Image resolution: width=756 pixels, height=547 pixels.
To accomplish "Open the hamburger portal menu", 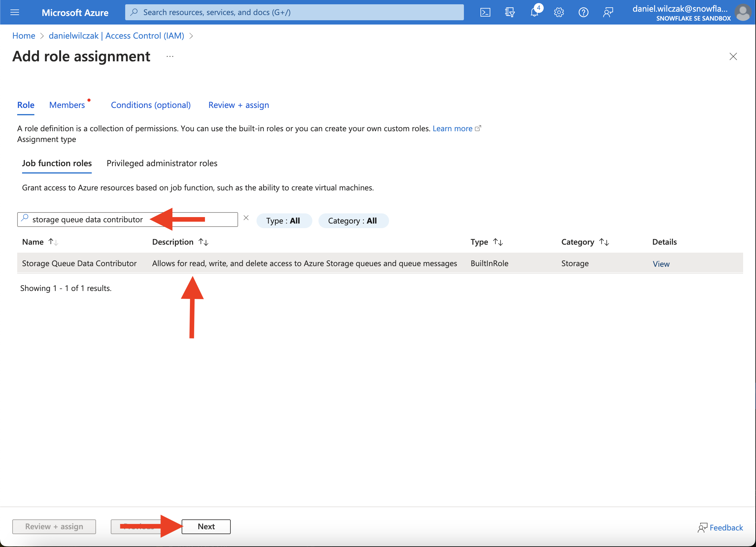I will [15, 12].
